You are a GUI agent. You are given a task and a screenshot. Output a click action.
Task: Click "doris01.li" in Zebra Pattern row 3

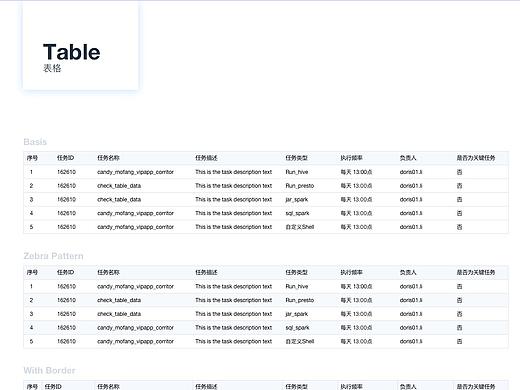(411, 314)
